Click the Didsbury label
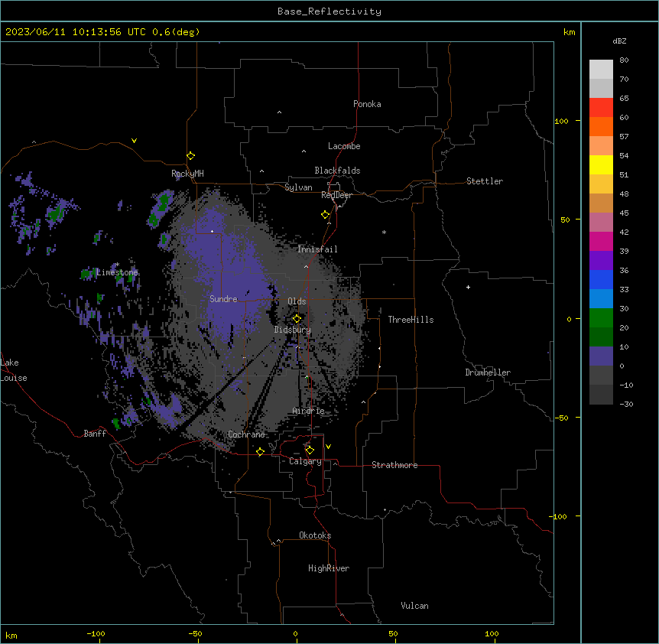This screenshot has height=644, width=659. (x=293, y=330)
